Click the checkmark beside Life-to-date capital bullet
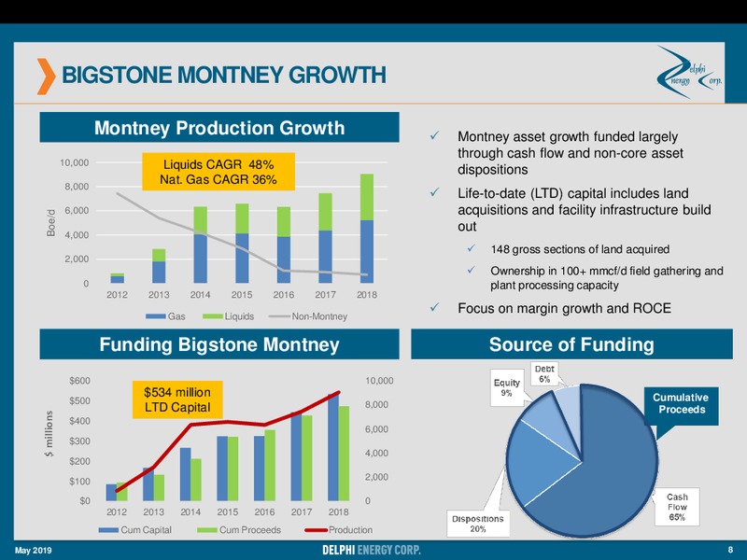 (434, 192)
